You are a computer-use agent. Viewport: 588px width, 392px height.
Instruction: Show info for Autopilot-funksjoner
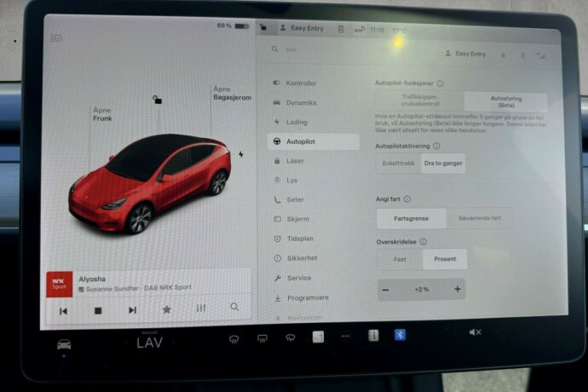pos(441,84)
